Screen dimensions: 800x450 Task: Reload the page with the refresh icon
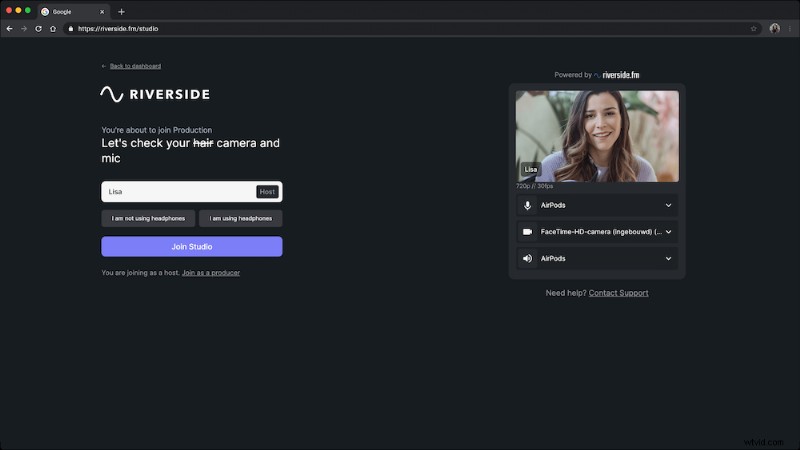(x=38, y=28)
